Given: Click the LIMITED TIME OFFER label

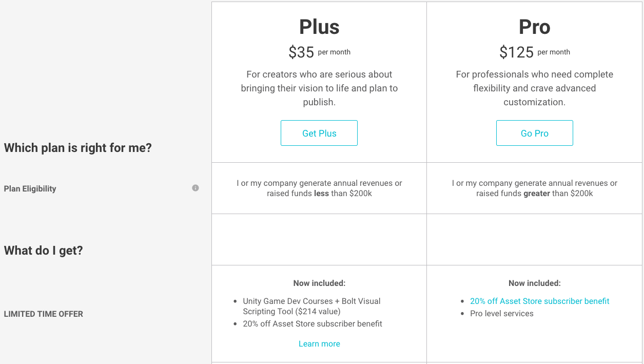Looking at the screenshot, I should [44, 314].
